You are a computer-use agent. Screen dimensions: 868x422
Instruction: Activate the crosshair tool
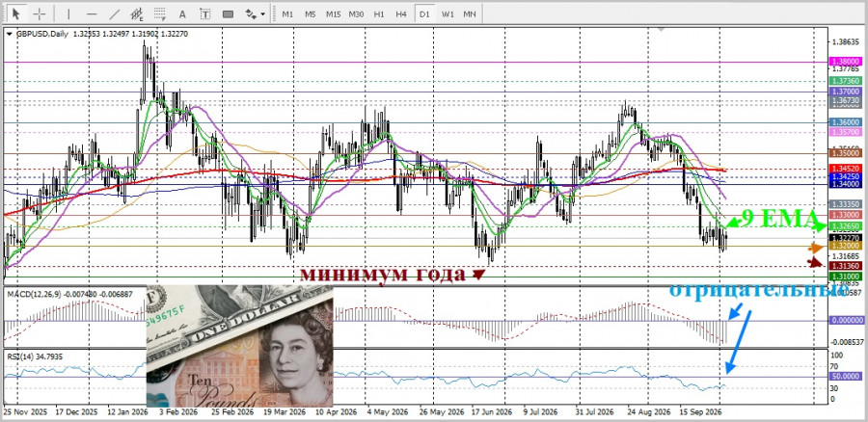[40, 13]
